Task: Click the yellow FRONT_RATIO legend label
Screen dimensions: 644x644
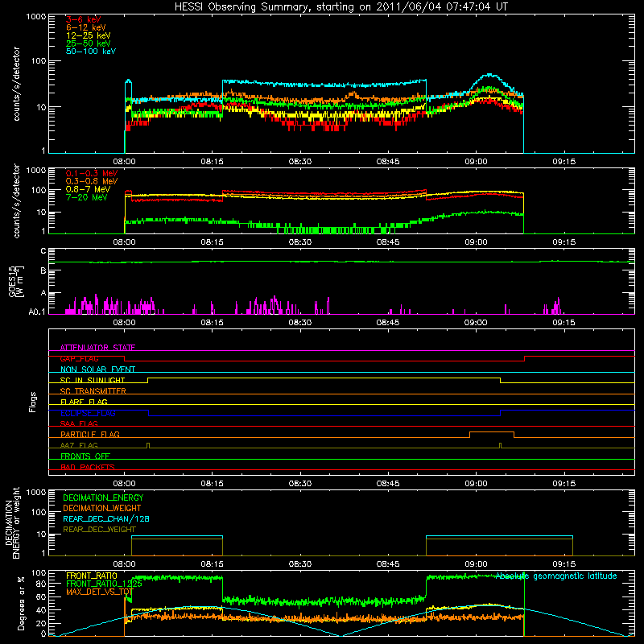Action: (x=92, y=576)
